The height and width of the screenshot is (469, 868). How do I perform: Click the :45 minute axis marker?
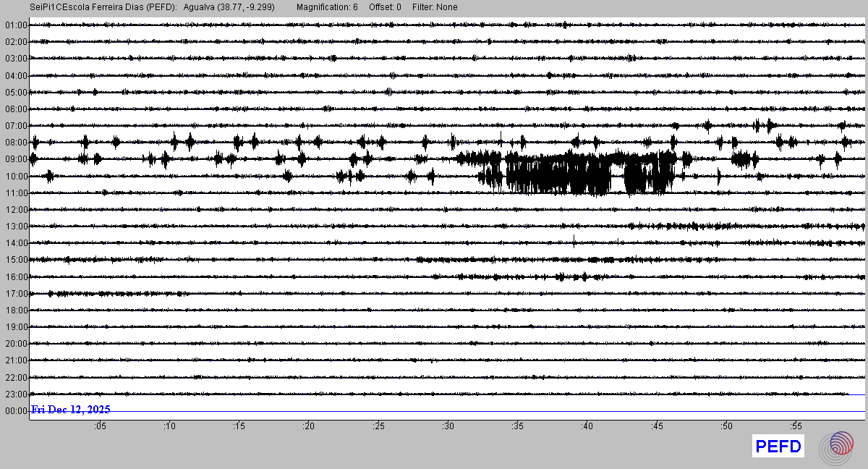point(656,426)
